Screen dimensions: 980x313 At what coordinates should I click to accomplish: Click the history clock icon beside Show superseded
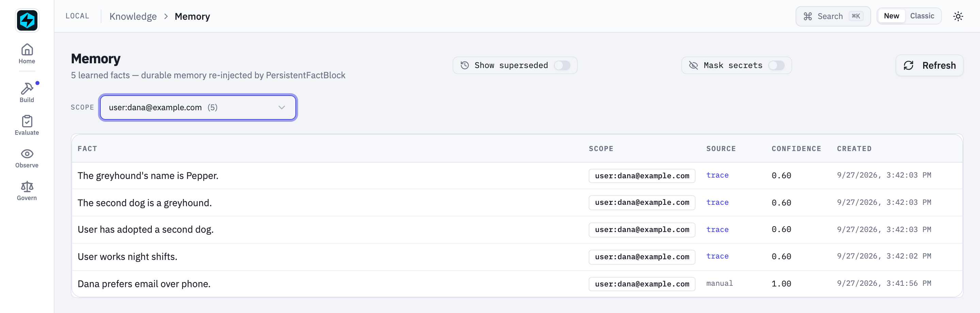(x=464, y=65)
